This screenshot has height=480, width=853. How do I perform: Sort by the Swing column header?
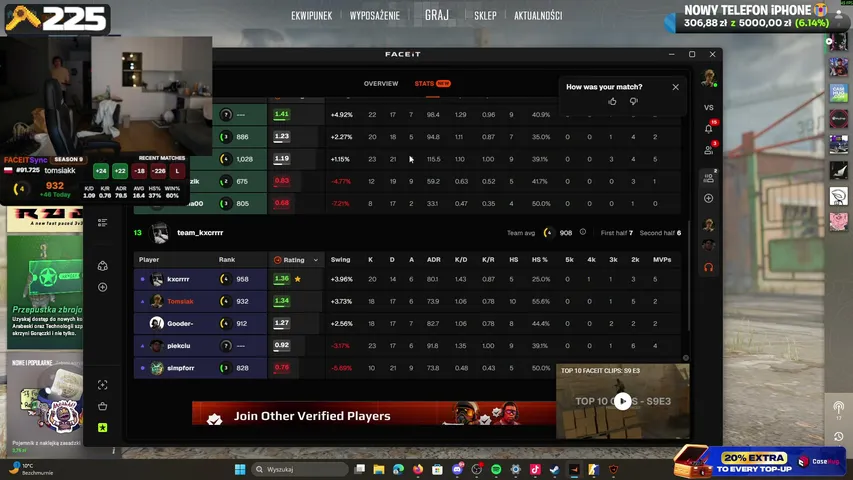[341, 260]
